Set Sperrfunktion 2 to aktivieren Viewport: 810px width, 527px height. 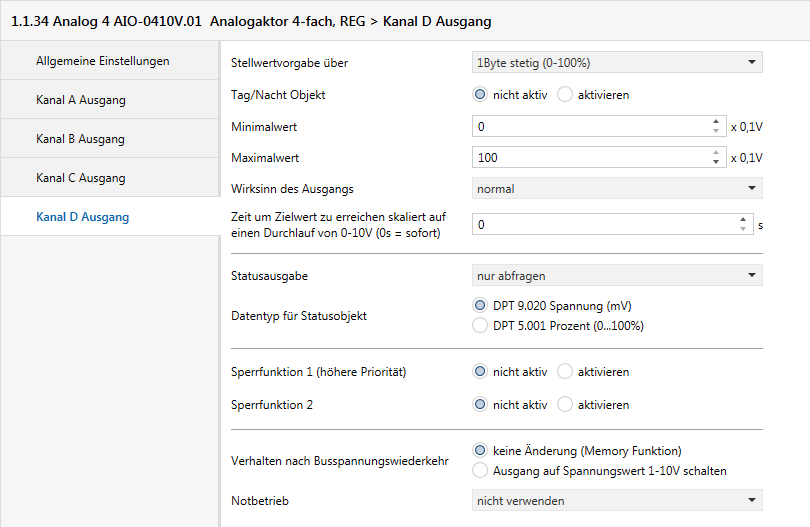[564, 405]
